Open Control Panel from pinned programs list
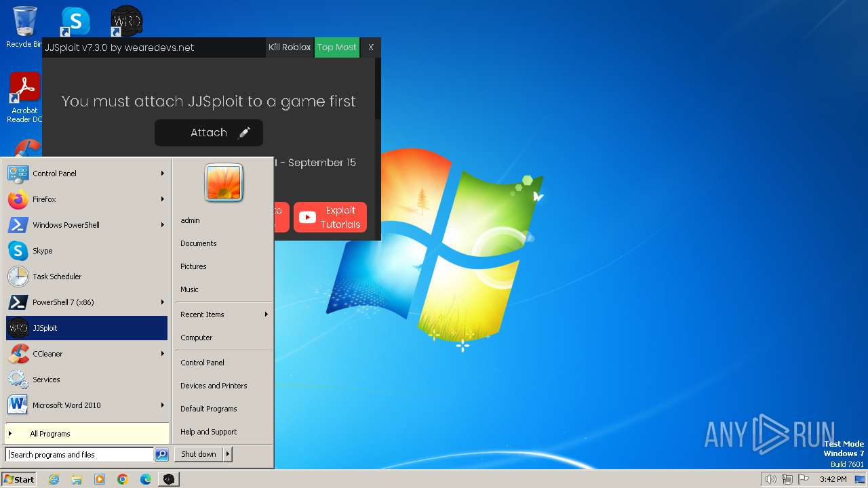 (87, 174)
